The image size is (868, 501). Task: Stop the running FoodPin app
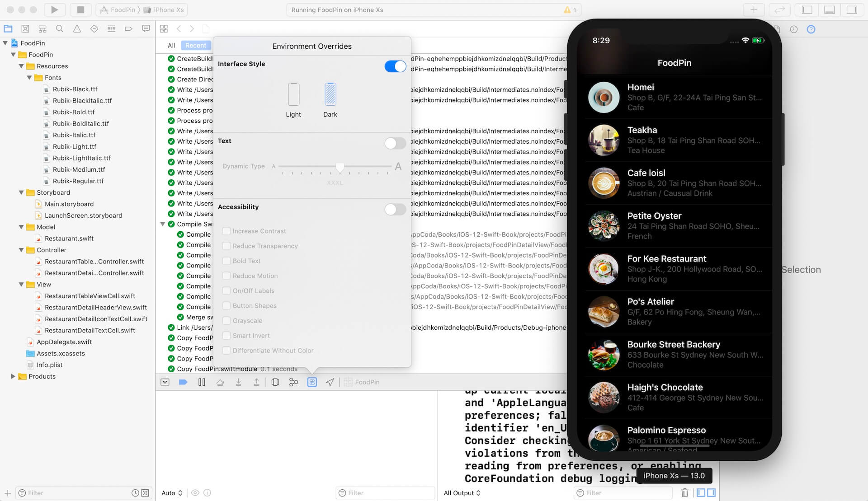click(x=80, y=9)
